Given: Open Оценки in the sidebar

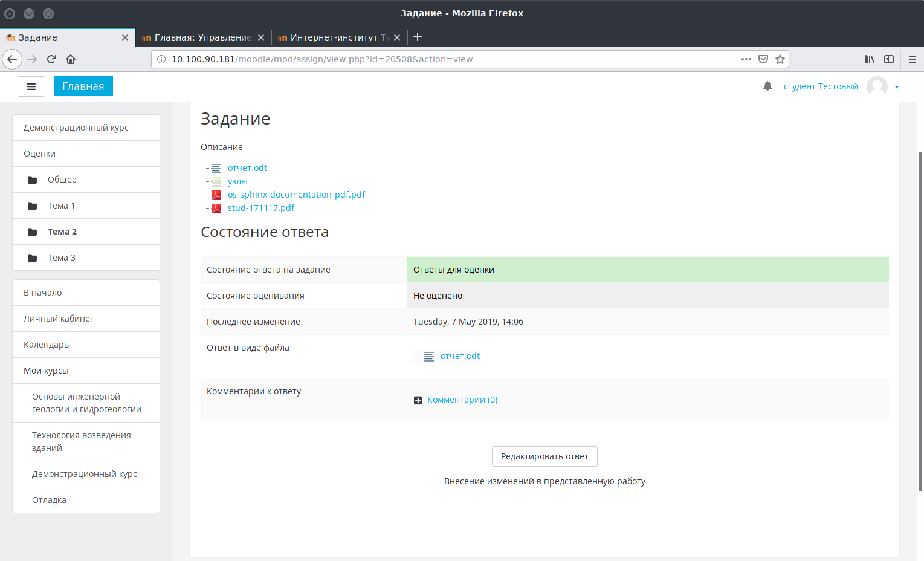Looking at the screenshot, I should tap(86, 154).
